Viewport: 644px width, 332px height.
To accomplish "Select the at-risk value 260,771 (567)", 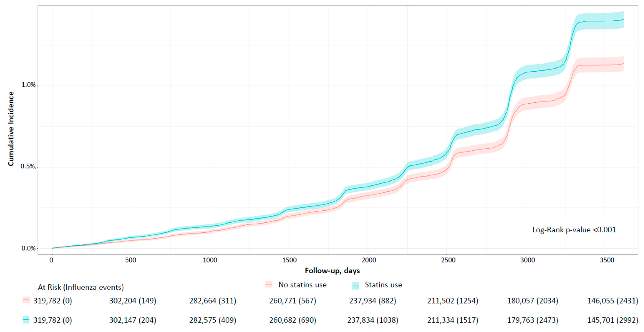I will pos(293,301).
